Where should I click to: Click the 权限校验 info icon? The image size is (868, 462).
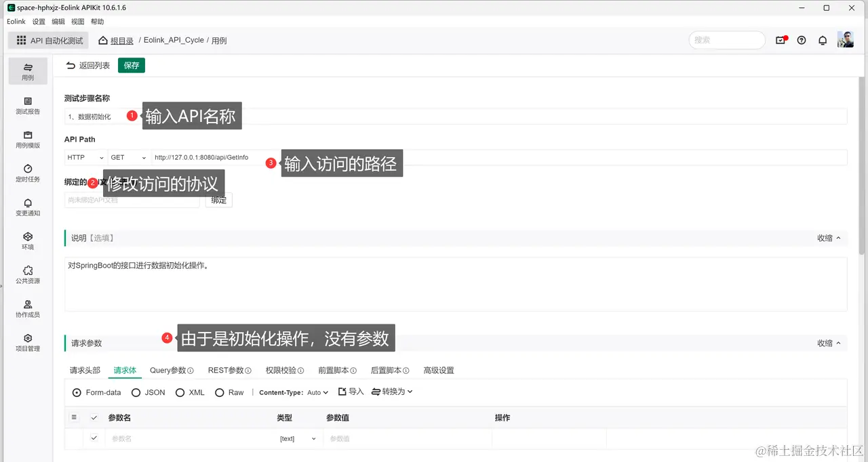tap(301, 371)
